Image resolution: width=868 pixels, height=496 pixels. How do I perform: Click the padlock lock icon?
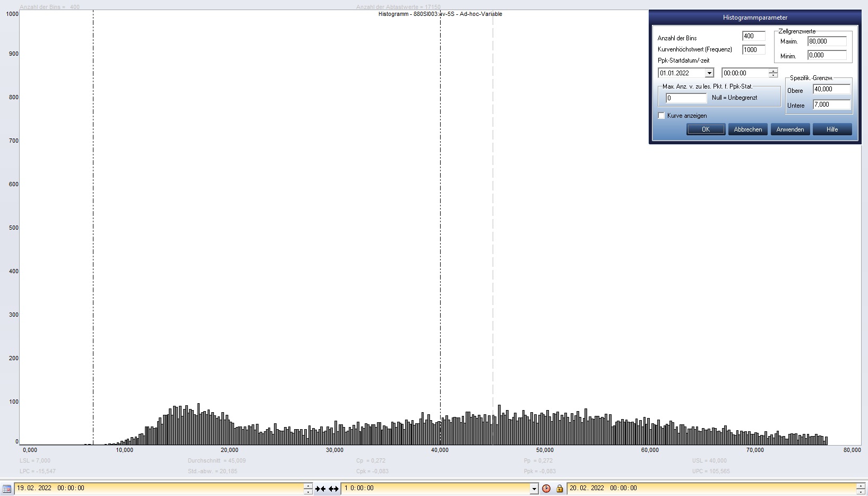(560, 489)
